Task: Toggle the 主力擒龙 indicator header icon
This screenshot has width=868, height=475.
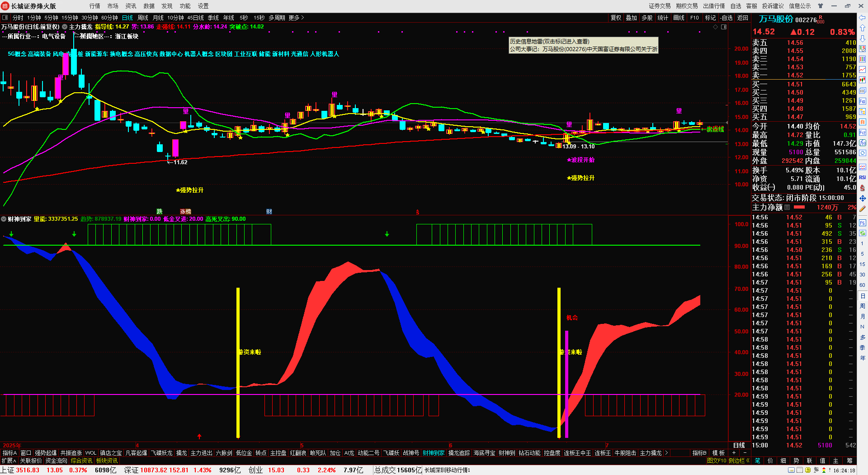Action: [x=65, y=27]
